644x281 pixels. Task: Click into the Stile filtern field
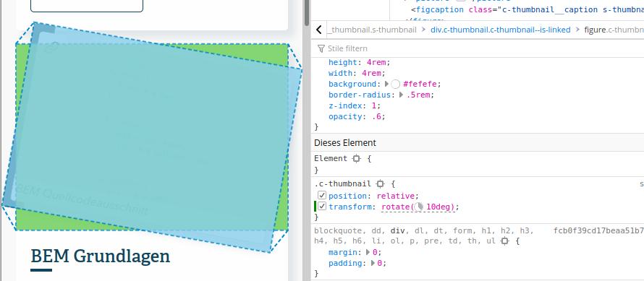click(x=480, y=48)
